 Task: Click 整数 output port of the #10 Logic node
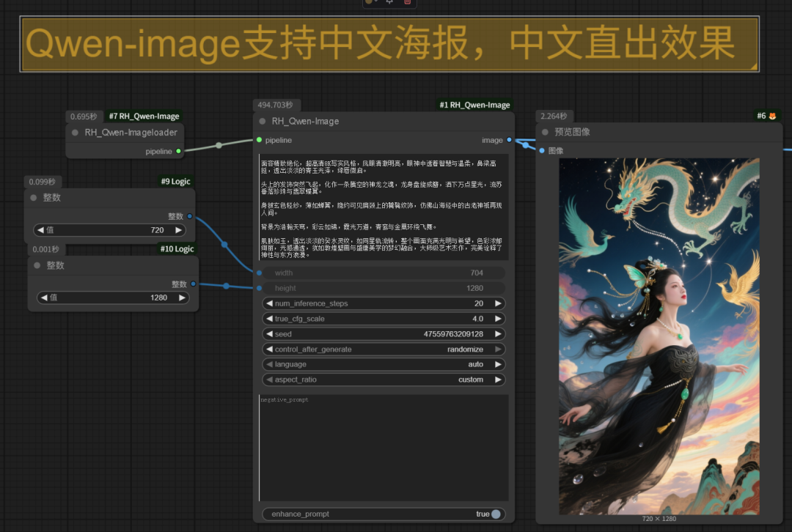click(x=194, y=284)
